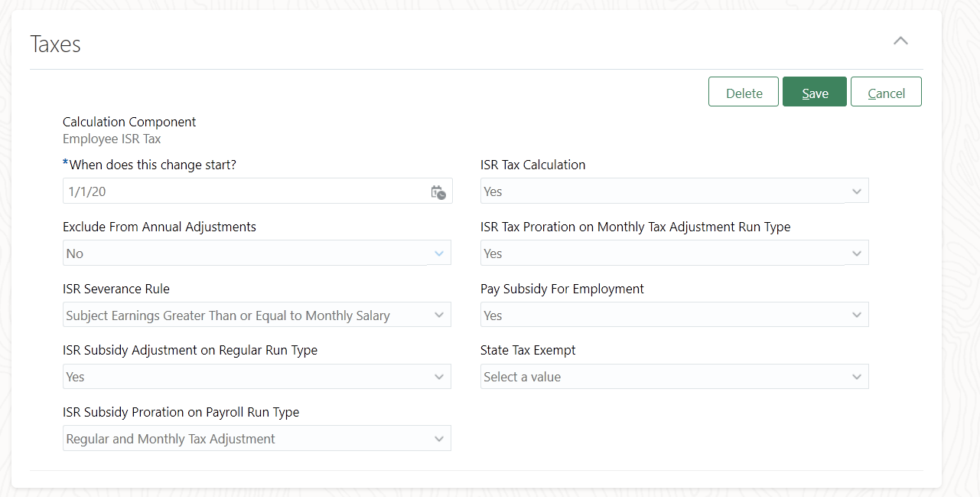Click arrow icon of ISR Tax Calculation
The width and height of the screenshot is (980, 497).
click(857, 191)
